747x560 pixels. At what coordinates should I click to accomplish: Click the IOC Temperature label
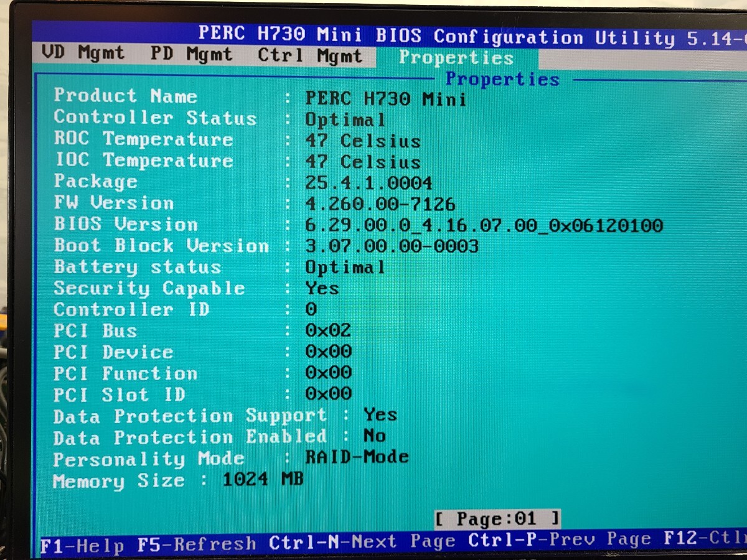click(x=143, y=160)
